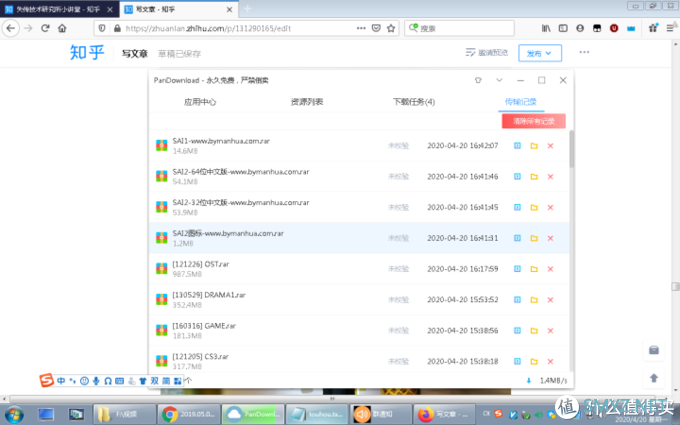The height and width of the screenshot is (425, 680).
Task: Click the Firefox search box
Action: (459, 28)
